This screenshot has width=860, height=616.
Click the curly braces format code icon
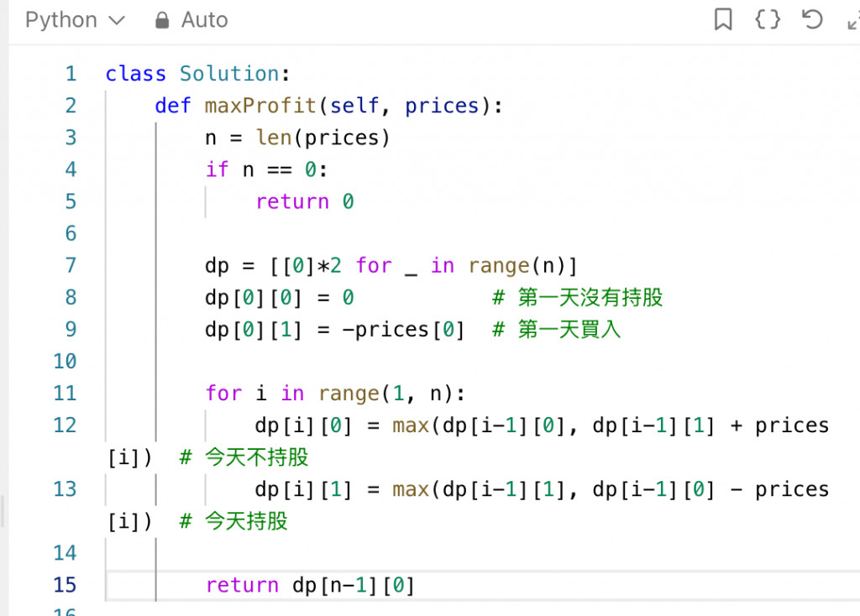768,19
